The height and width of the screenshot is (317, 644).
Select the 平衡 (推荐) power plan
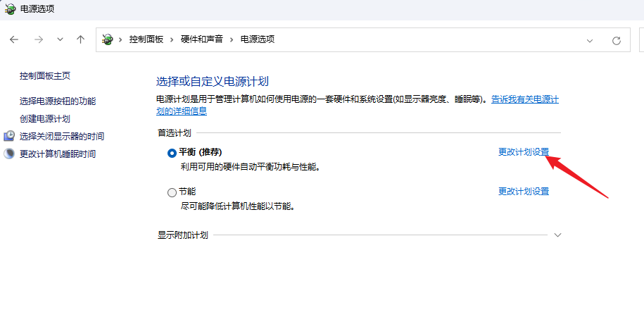[172, 153]
